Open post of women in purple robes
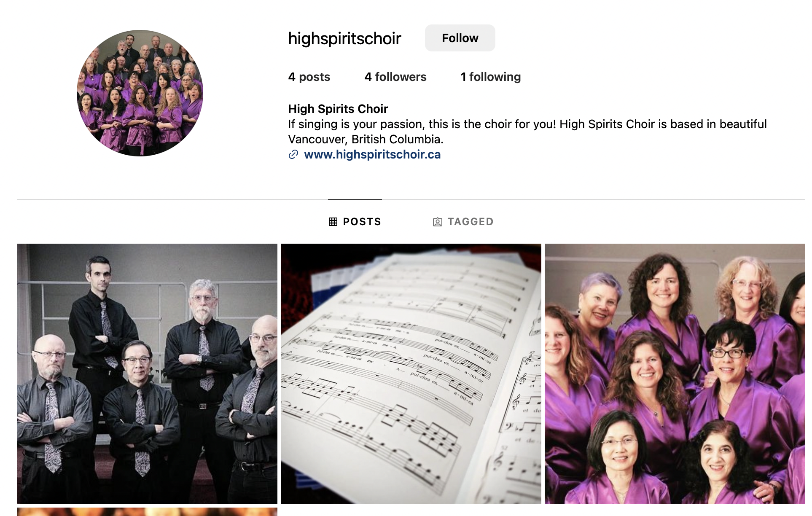Viewport: 812px width, 516px height. point(675,374)
